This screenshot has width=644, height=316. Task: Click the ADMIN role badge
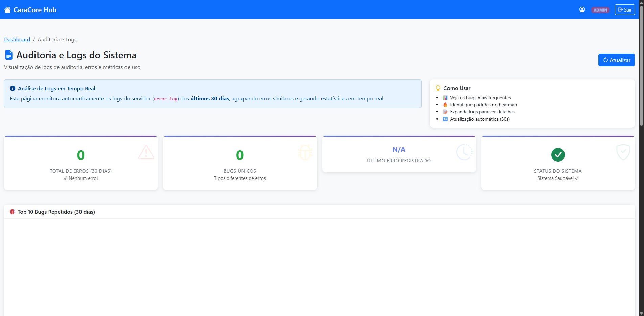[x=600, y=10]
